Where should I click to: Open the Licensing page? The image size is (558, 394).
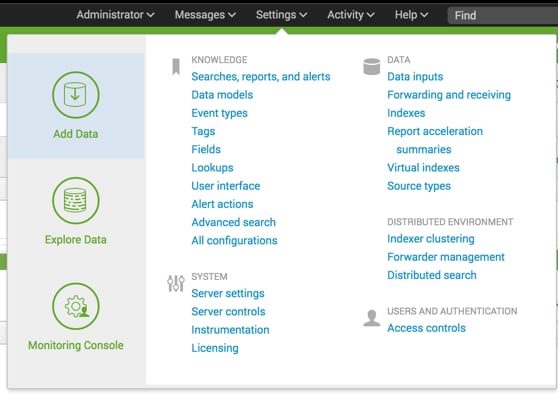click(215, 348)
